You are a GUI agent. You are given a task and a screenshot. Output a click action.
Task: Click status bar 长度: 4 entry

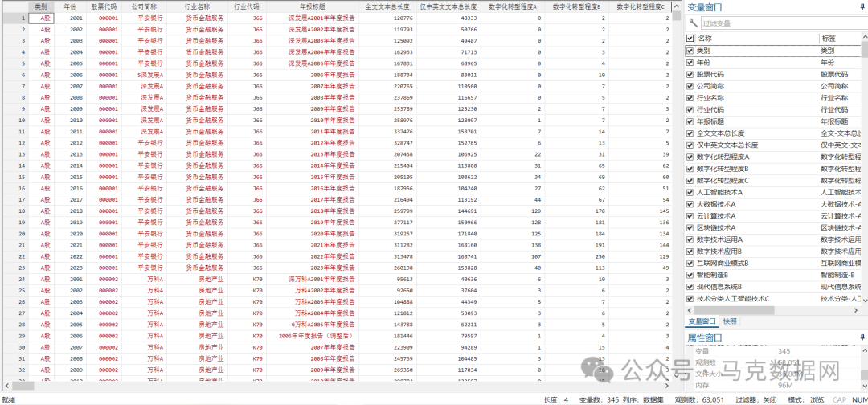[x=556, y=399]
